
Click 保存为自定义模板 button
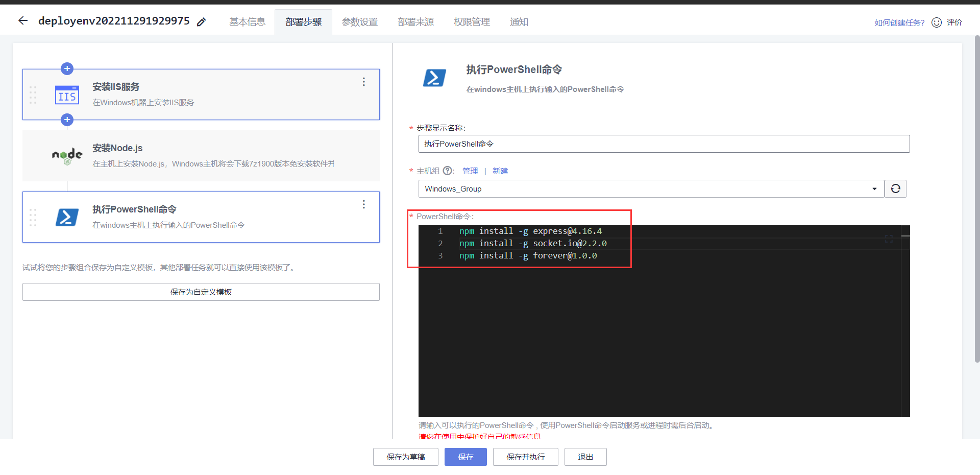[x=201, y=292]
